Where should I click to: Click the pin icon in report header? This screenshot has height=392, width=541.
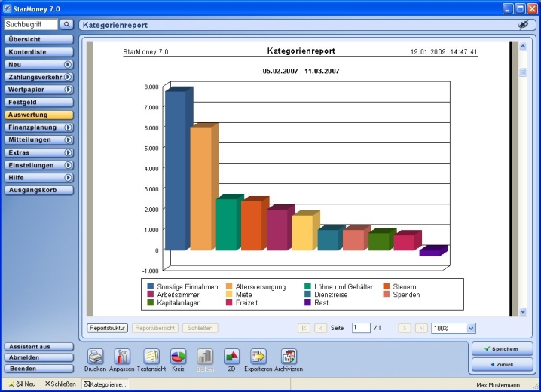(x=524, y=25)
